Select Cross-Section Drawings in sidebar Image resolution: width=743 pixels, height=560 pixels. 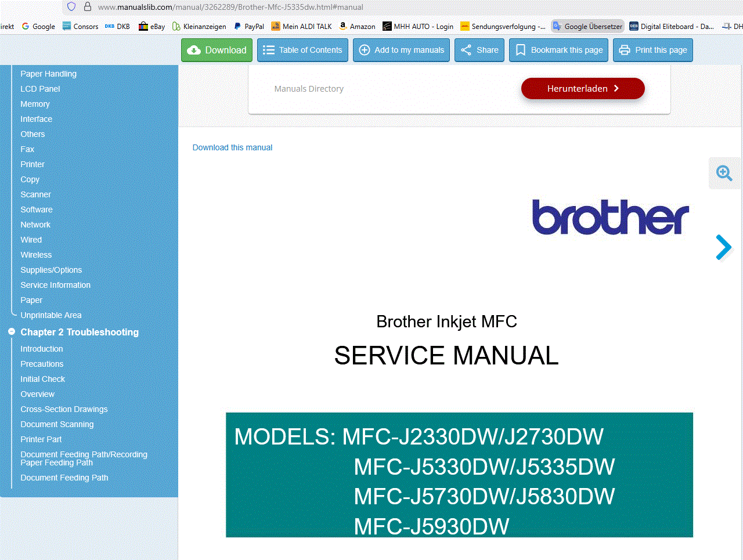tap(64, 409)
